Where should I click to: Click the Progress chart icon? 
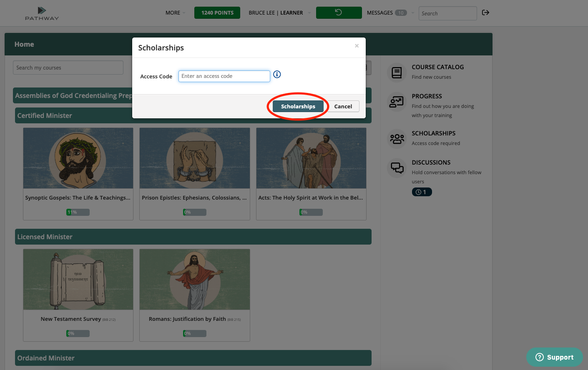coord(397,102)
